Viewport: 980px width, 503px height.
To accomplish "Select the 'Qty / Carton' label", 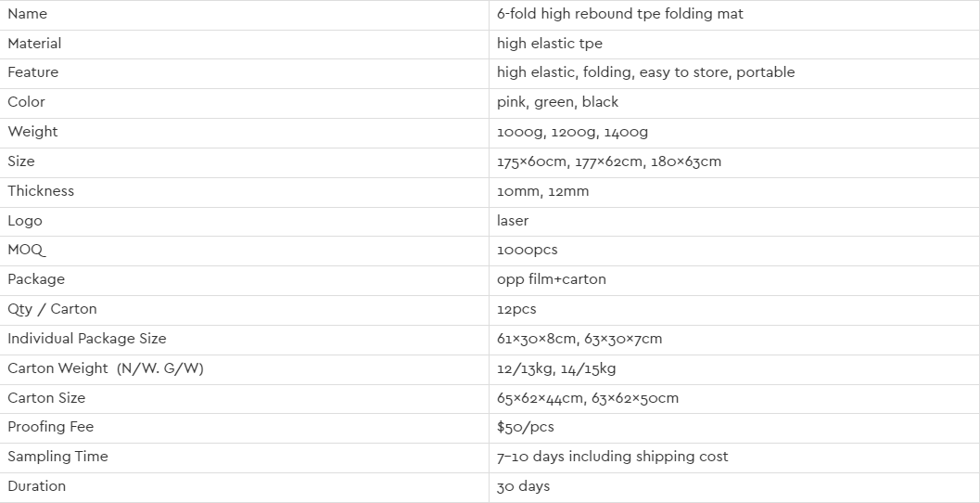I will click(x=52, y=309).
